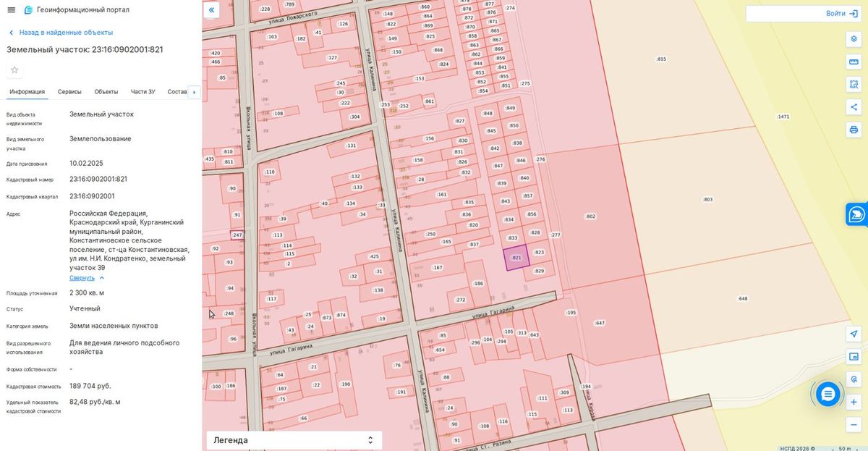
Task: Click the cadastral value 189 704 руб.
Action: (x=90, y=386)
